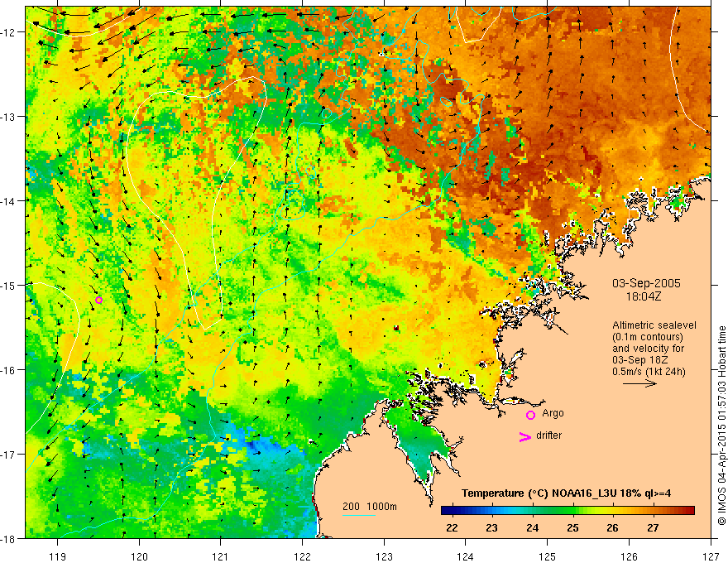
Task: Click the 'drifter' legend label
Action: coord(548,435)
